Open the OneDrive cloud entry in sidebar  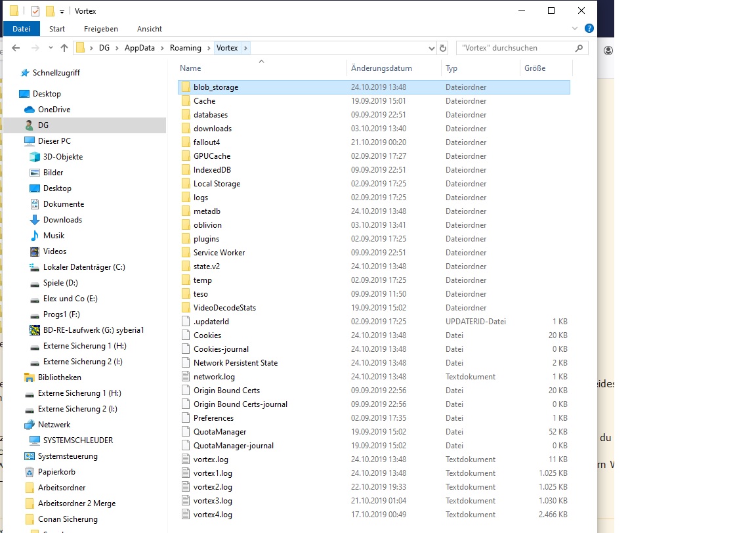pyautogui.click(x=54, y=110)
